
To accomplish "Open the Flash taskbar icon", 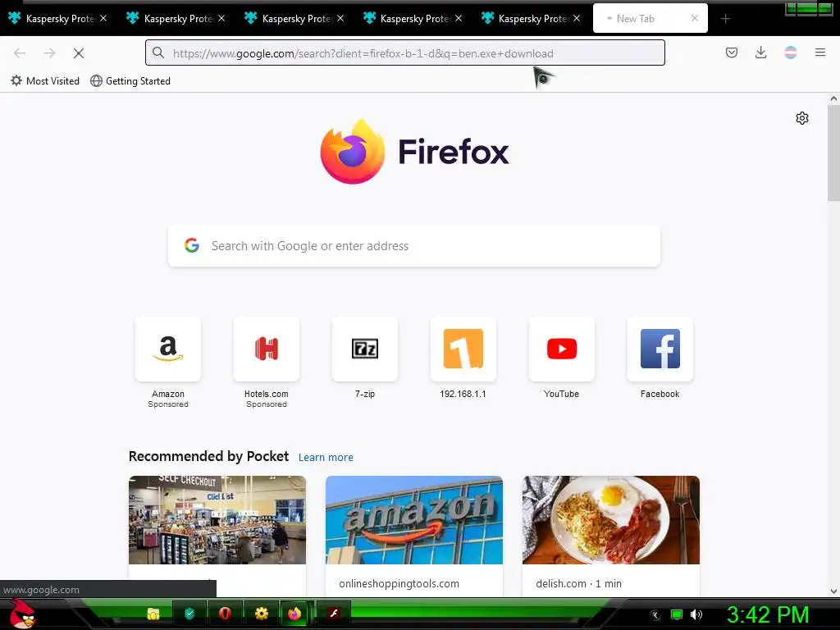I will pyautogui.click(x=334, y=614).
